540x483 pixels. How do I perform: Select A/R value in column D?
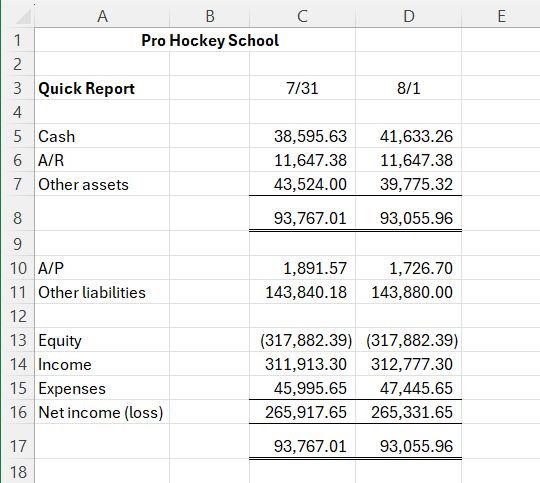(x=408, y=160)
